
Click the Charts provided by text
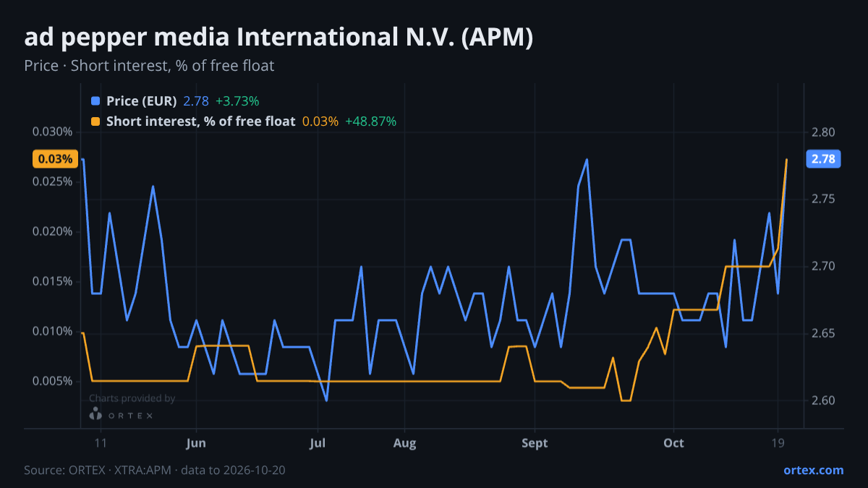coord(132,398)
